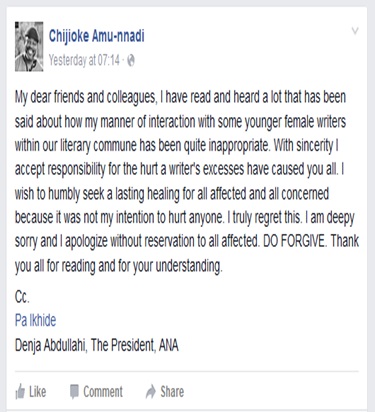Click the thumbs-up Like icon
Image resolution: width=375 pixels, height=412 pixels.
tap(20, 391)
